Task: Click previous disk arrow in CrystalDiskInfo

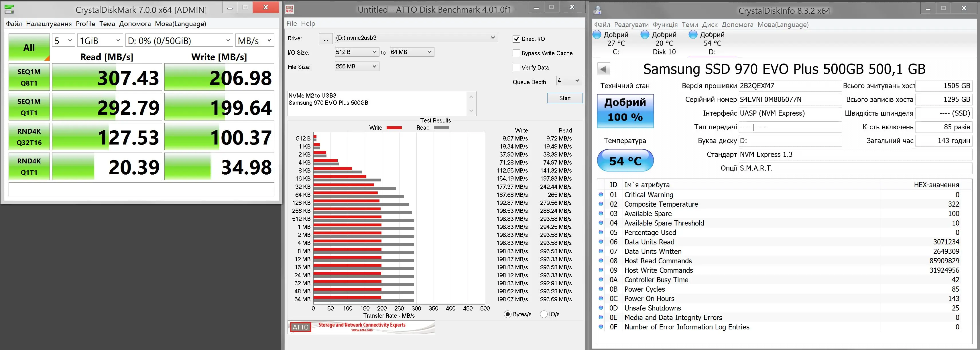Action: point(603,69)
